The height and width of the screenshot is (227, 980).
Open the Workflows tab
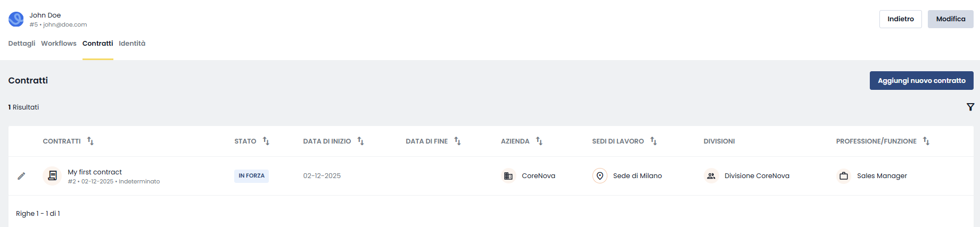point(59,44)
